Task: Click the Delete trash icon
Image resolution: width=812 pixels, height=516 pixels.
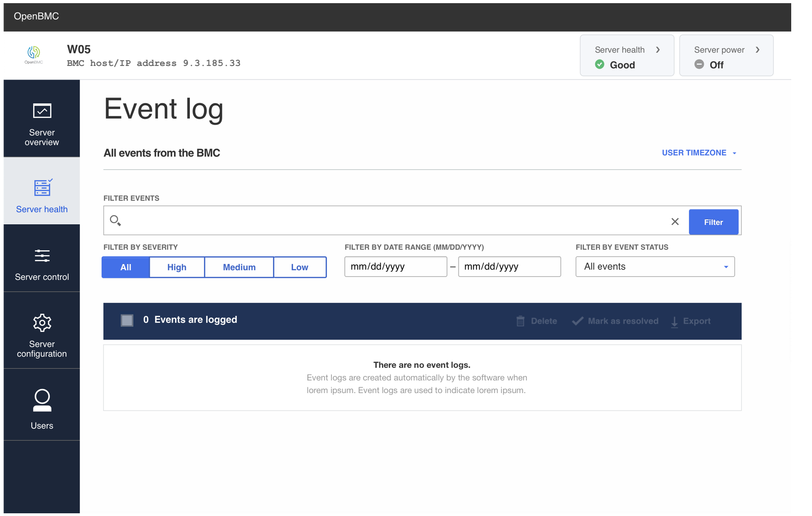Action: click(520, 321)
